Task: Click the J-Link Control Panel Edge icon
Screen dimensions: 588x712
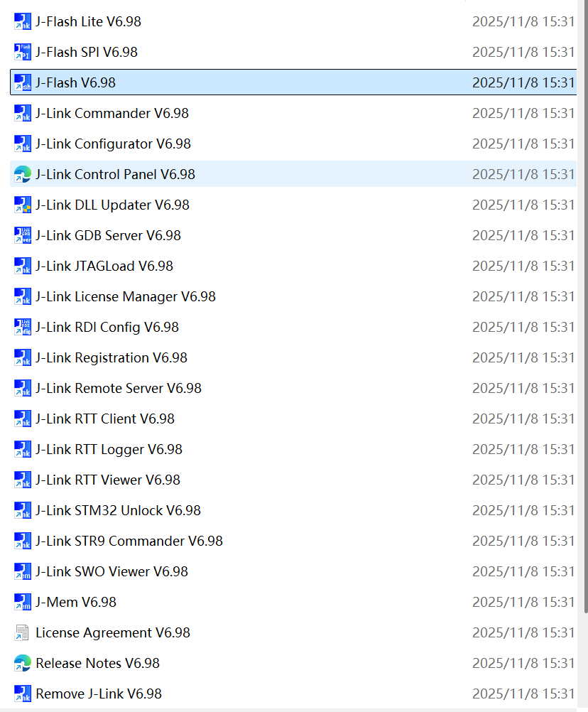Action: coord(23,174)
